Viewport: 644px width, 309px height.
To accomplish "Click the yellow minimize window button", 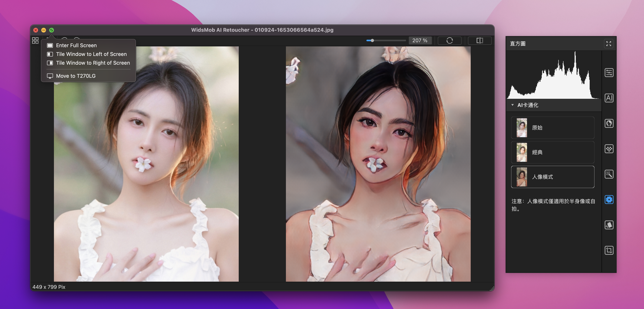I will [x=43, y=30].
